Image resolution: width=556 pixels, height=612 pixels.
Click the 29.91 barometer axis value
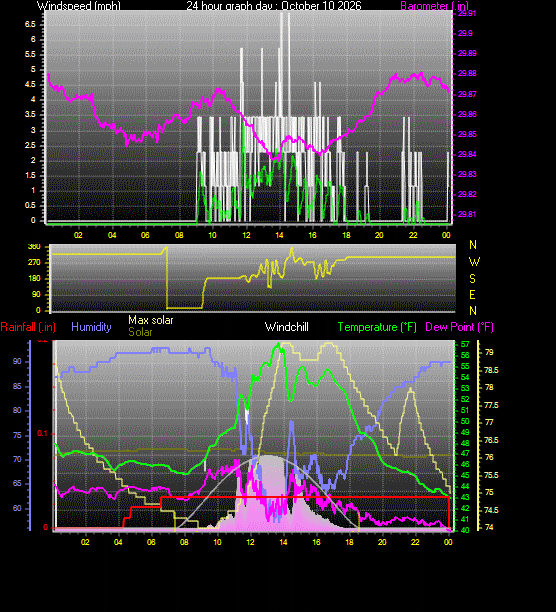[x=467, y=13]
